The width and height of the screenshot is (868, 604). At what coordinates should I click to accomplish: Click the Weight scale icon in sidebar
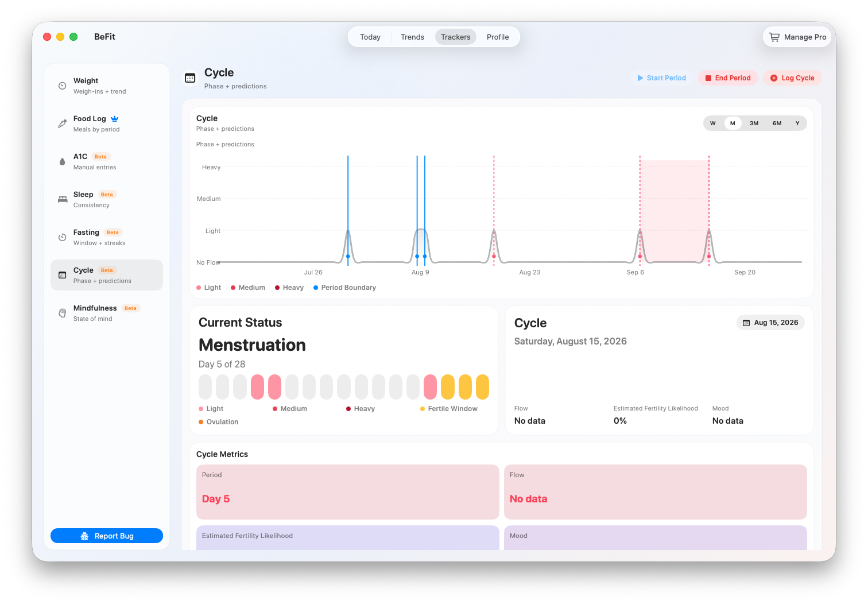[x=63, y=86]
